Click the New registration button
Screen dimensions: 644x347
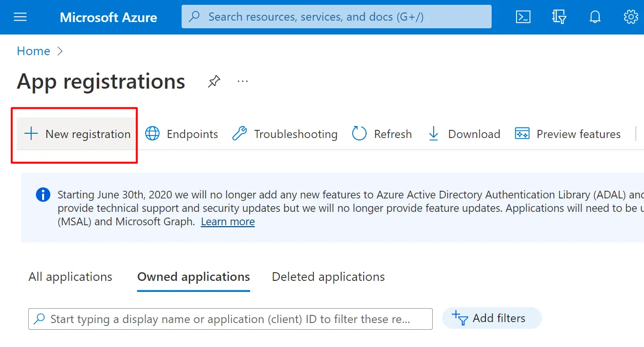click(77, 134)
